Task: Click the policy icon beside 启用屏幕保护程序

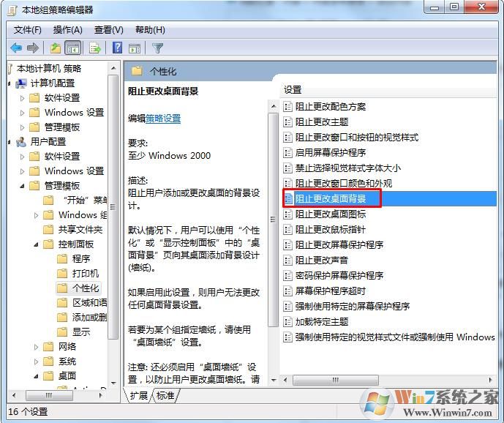Action: coord(287,152)
